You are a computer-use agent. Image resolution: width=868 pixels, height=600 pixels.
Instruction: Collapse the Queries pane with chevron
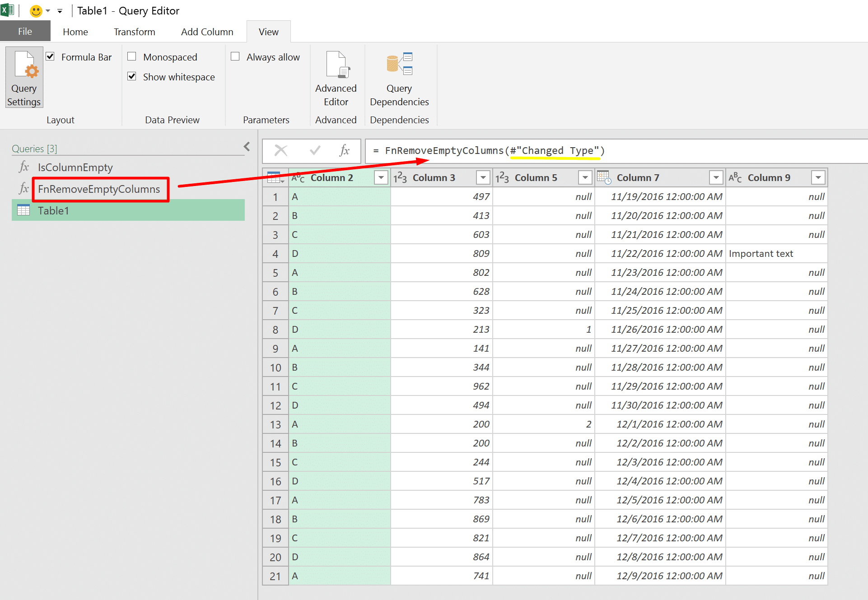pyautogui.click(x=247, y=147)
